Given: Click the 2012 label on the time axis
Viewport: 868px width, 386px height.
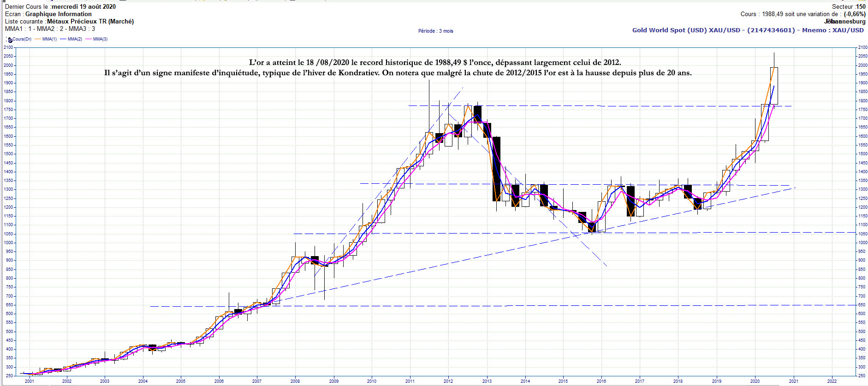Looking at the screenshot, I should 448,381.
